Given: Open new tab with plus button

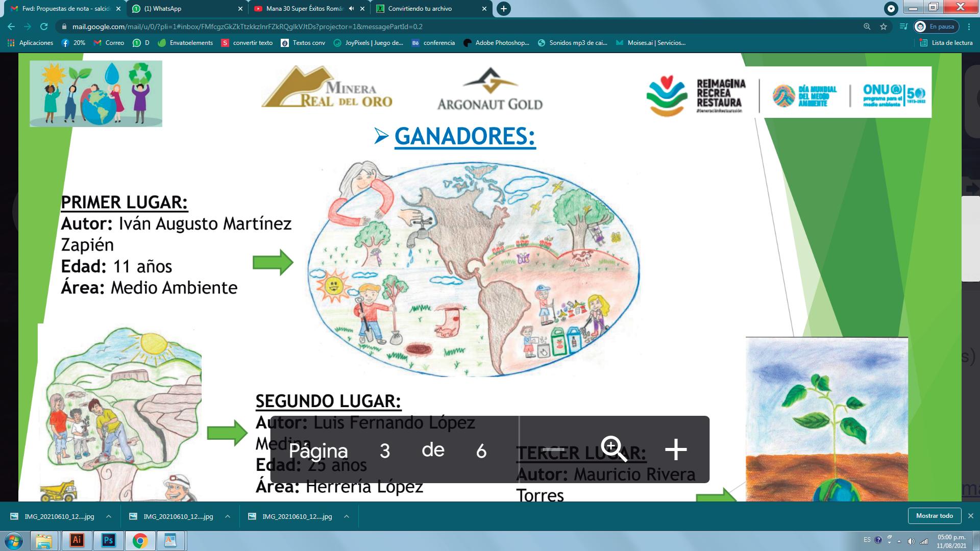Looking at the screenshot, I should pyautogui.click(x=503, y=9).
